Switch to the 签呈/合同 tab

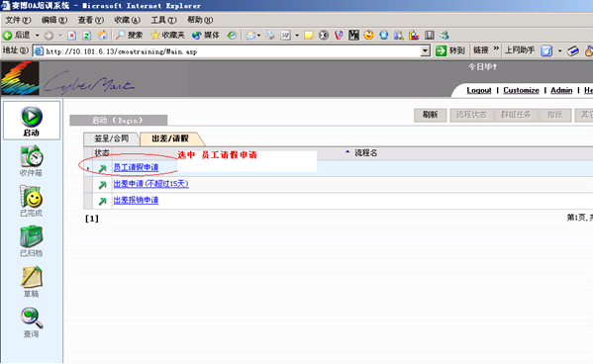click(111, 138)
